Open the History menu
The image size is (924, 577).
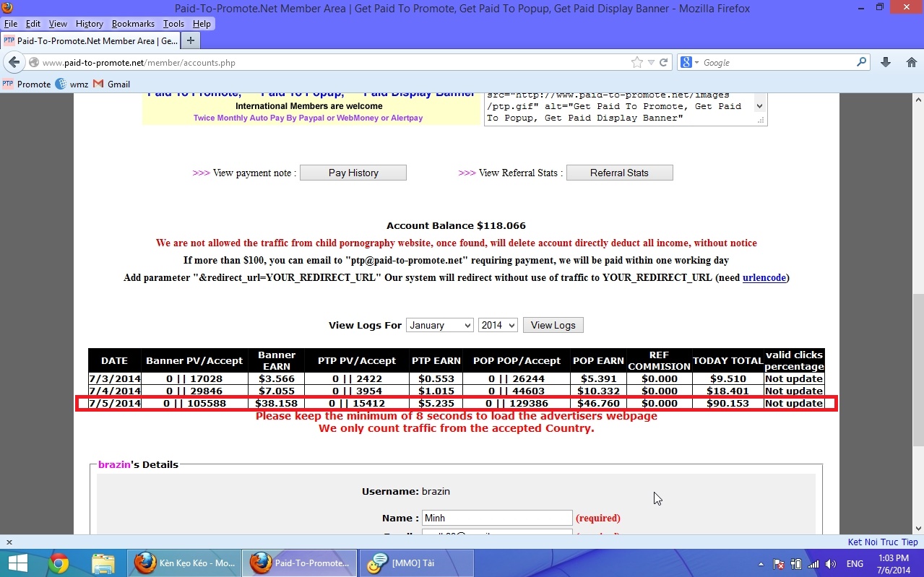pyautogui.click(x=90, y=24)
